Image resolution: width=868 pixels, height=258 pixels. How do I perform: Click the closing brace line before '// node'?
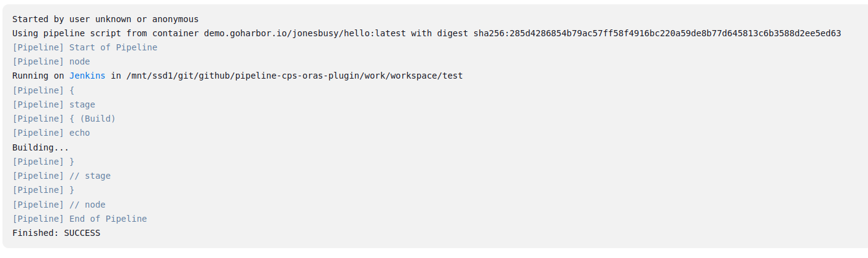click(x=43, y=190)
